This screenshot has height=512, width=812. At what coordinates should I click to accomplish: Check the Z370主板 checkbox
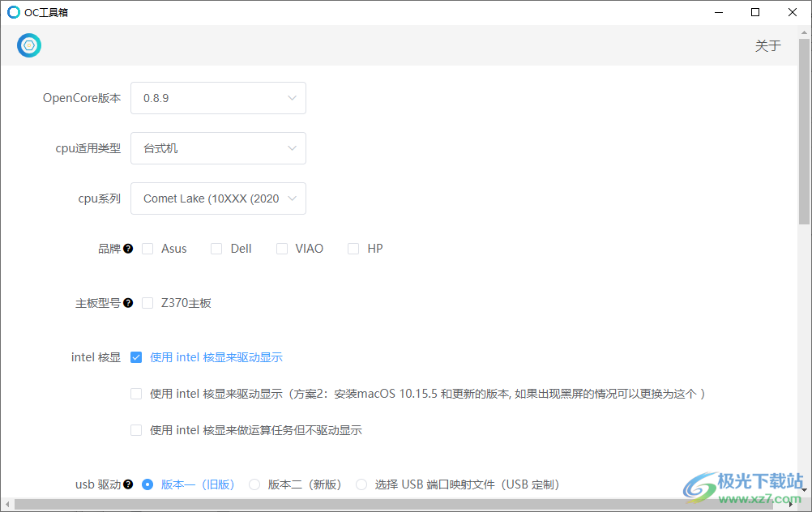(x=147, y=303)
